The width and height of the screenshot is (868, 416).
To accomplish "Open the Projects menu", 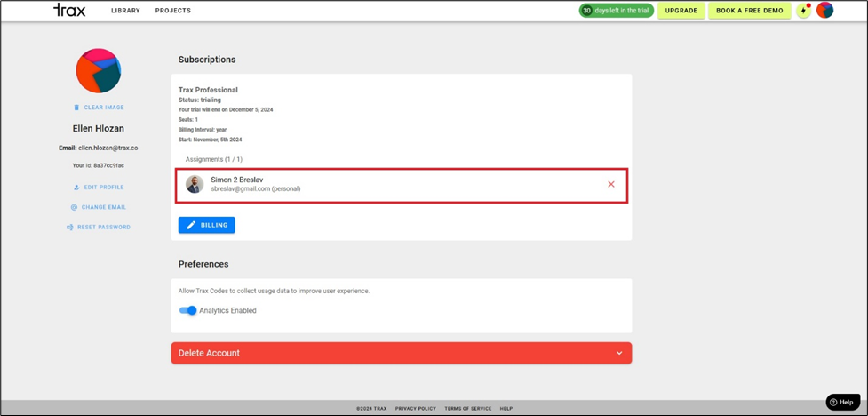I will [x=173, y=11].
